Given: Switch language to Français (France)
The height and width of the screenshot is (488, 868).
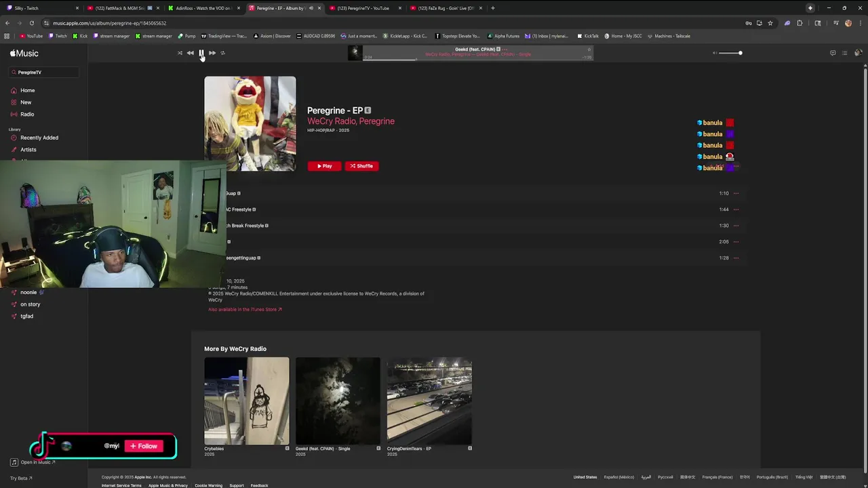Looking at the screenshot, I should (x=717, y=477).
